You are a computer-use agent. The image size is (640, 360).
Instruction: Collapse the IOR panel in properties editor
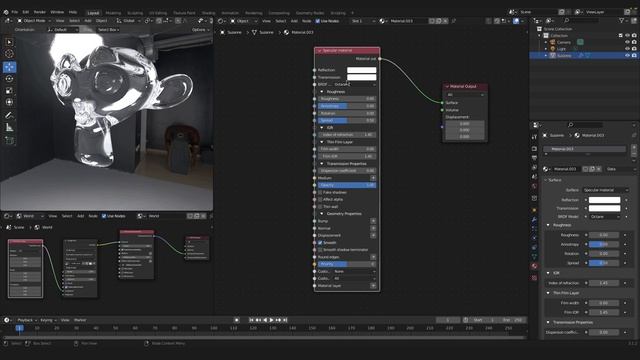[548, 273]
